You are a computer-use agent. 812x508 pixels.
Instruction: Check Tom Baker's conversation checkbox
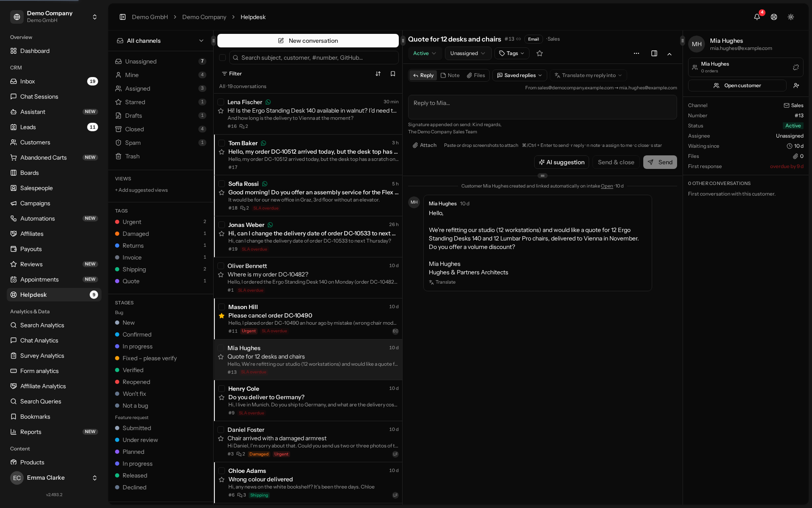[222, 143]
